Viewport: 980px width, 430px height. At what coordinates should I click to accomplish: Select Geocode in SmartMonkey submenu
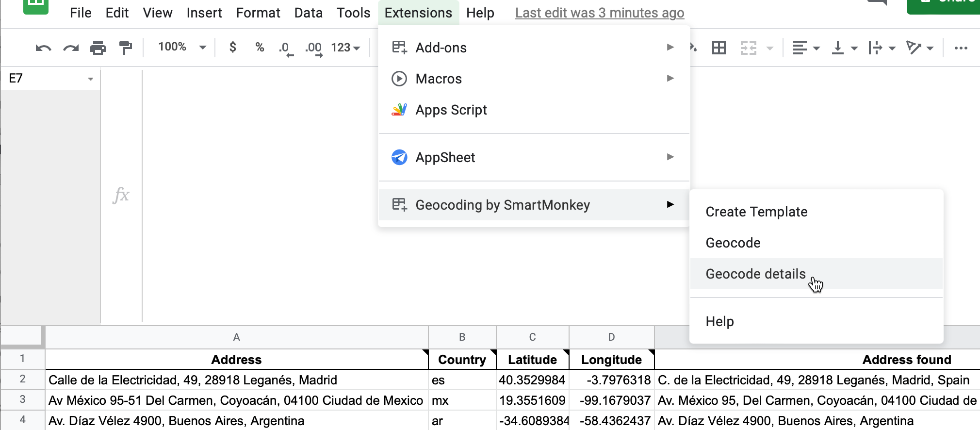(x=817, y=243)
